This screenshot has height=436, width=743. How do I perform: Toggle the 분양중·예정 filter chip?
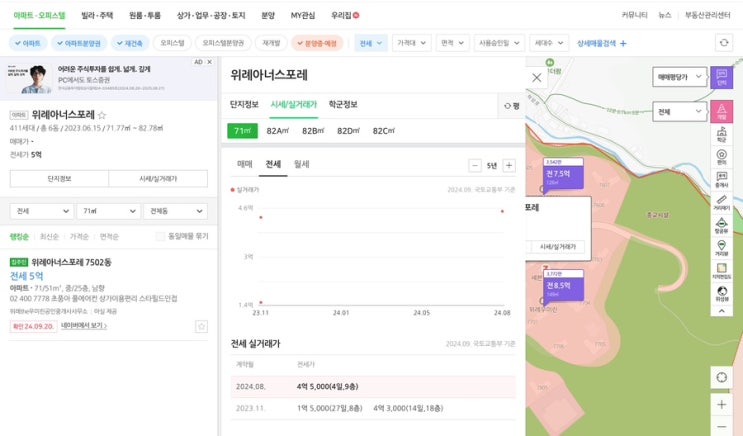[317, 43]
